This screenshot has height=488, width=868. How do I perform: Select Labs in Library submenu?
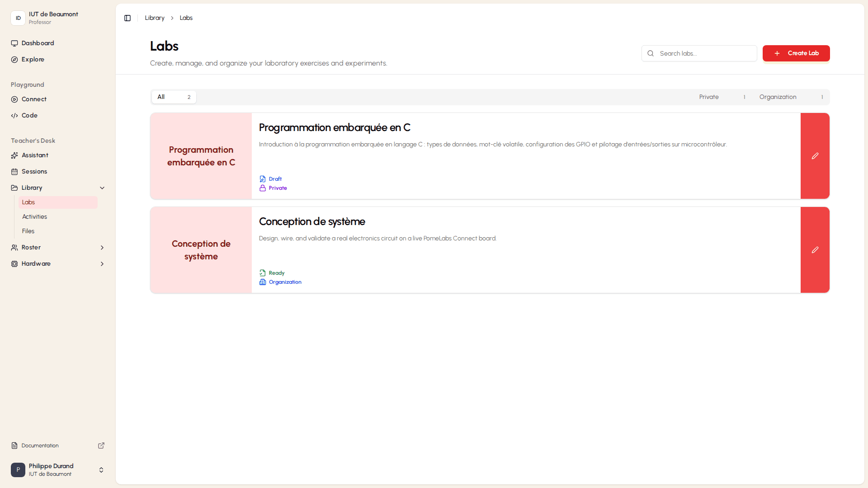(x=58, y=202)
